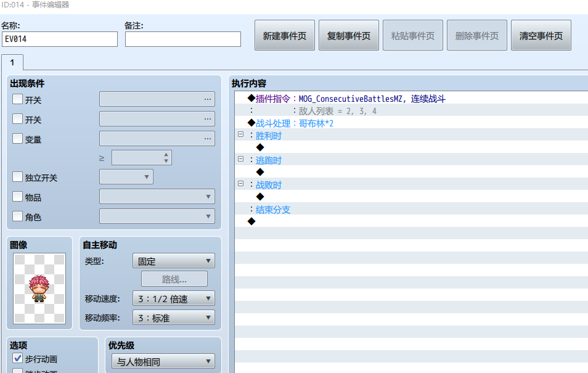Open the 变量 selector ellipsis field
588x373 pixels.
[157, 139]
